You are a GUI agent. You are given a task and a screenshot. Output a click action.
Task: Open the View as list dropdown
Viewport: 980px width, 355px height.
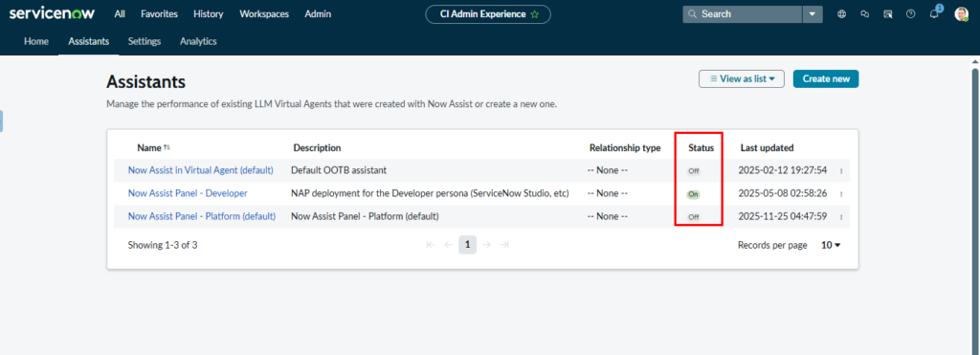point(742,78)
